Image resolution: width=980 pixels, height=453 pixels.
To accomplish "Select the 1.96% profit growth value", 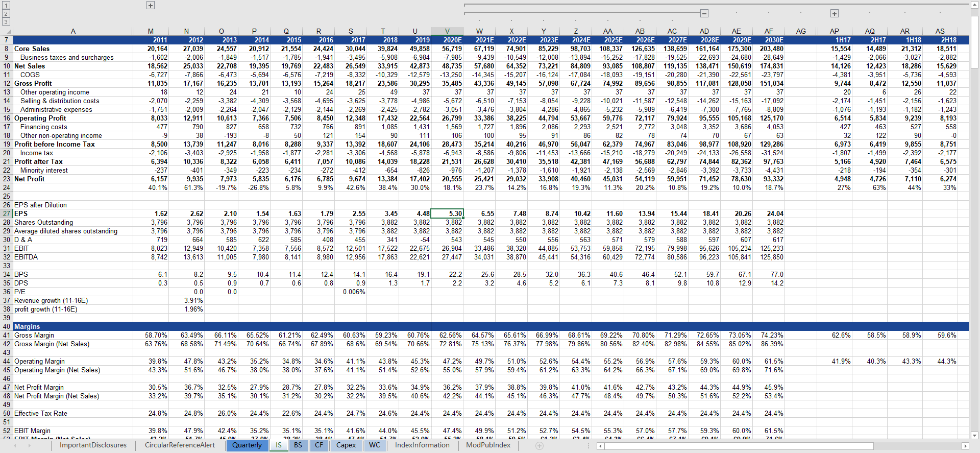I will tap(193, 309).
